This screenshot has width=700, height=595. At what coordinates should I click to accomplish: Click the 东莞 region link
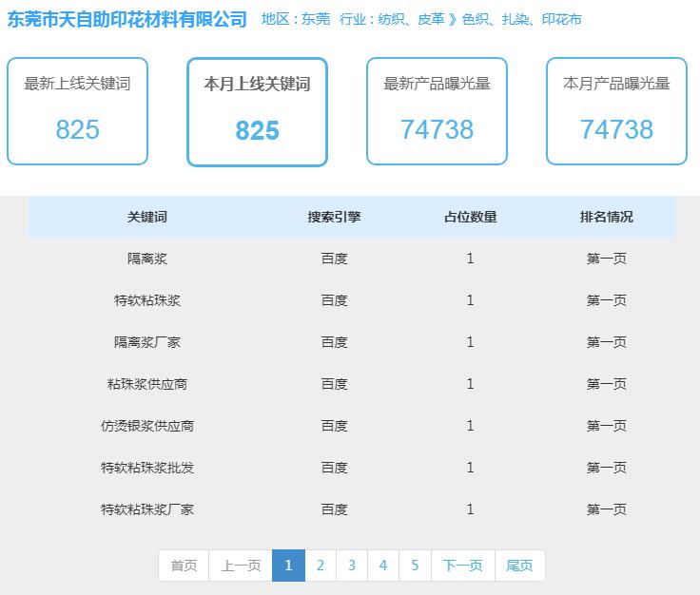[x=316, y=20]
